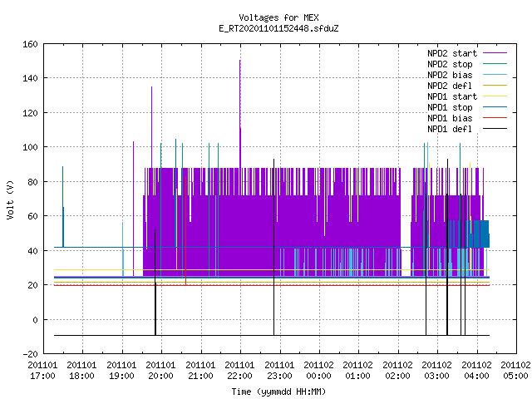This screenshot has width=532, height=399.
Task: Click the y-axis label 'Volt (V)'
Action: 10,199
